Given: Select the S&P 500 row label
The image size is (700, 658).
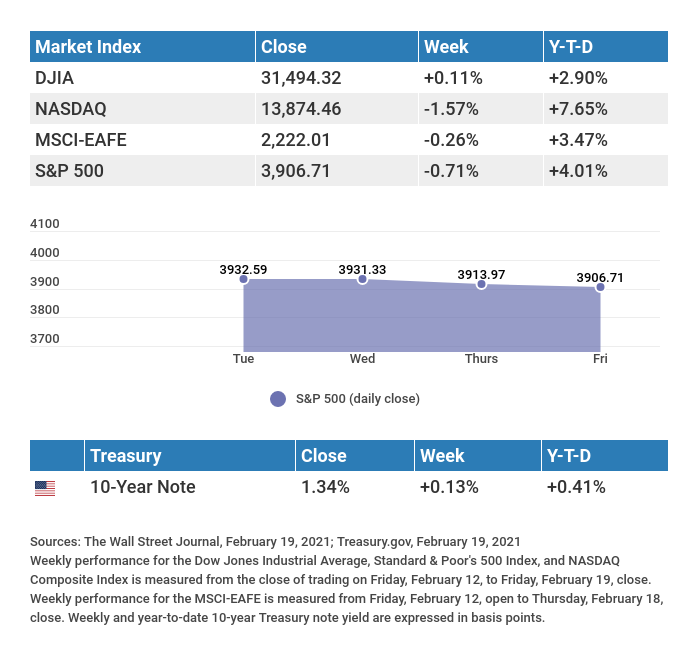Looking at the screenshot, I should [x=69, y=171].
